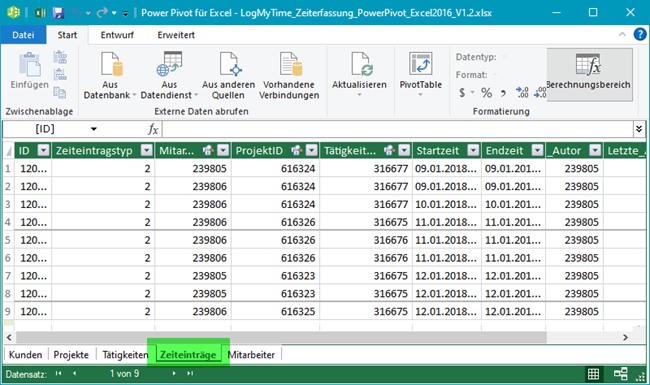
Task: Go to last record navigation icon
Action: coord(190,373)
